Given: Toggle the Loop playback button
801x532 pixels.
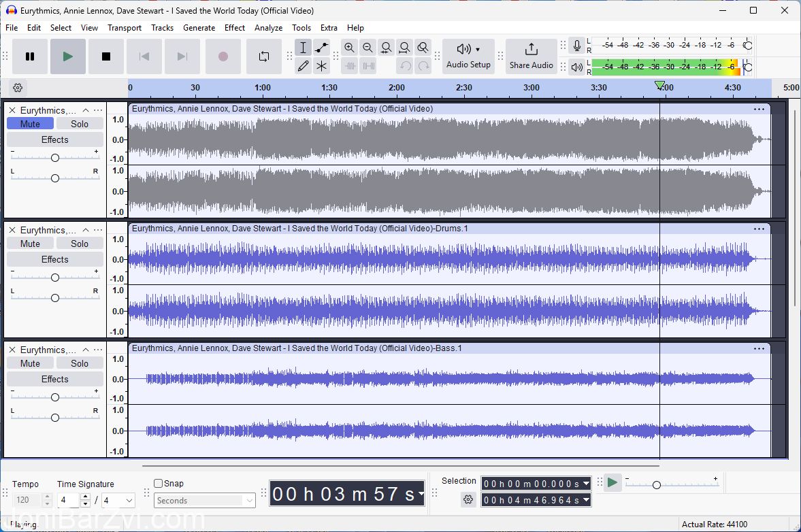Looking at the screenshot, I should 264,56.
